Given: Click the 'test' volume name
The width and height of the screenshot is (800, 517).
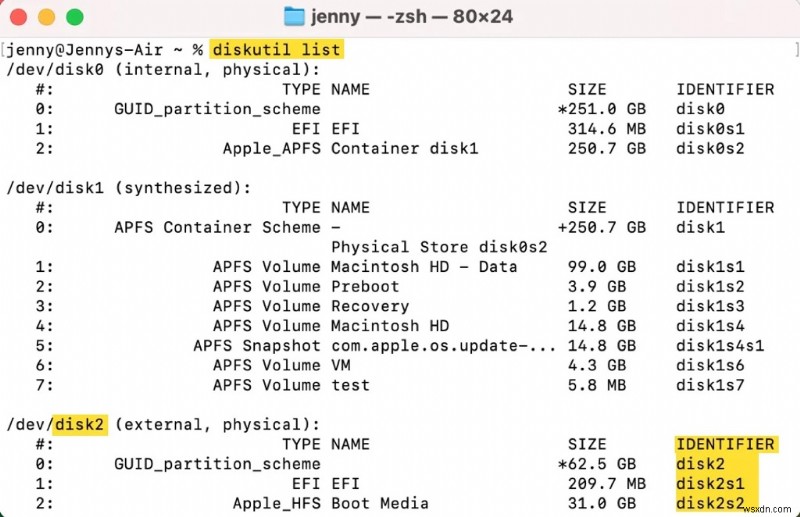Looking at the screenshot, I should [351, 385].
